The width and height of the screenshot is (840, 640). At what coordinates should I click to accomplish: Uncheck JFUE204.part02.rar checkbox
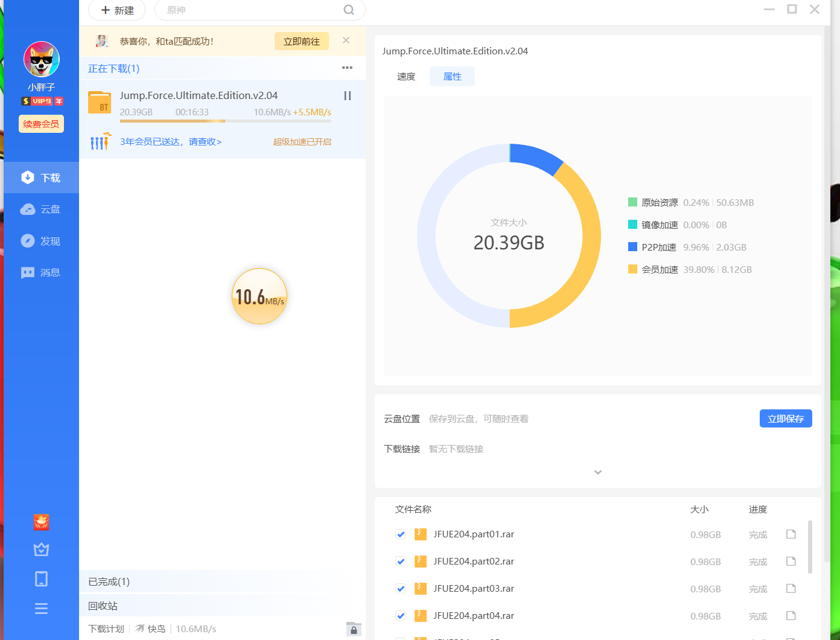coord(401,562)
